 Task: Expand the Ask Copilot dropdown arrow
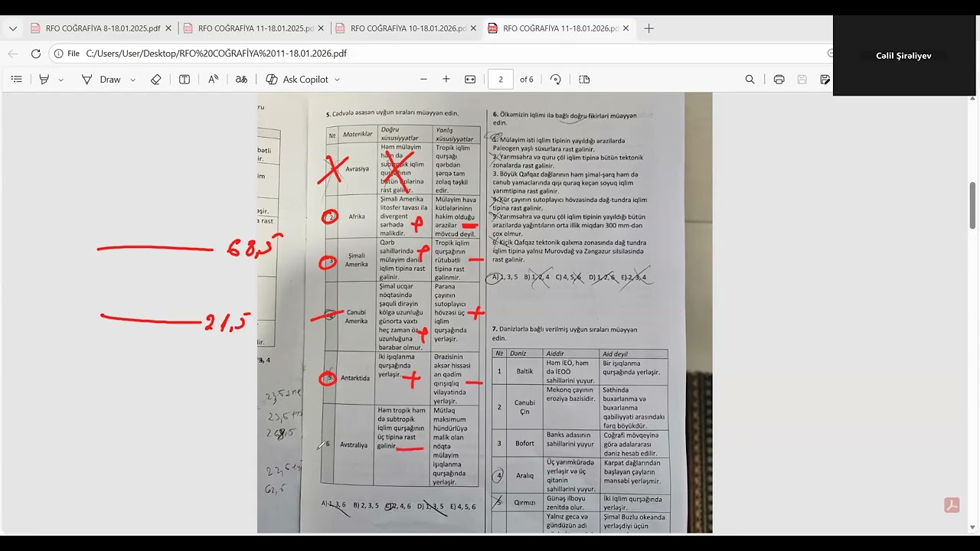click(x=337, y=80)
